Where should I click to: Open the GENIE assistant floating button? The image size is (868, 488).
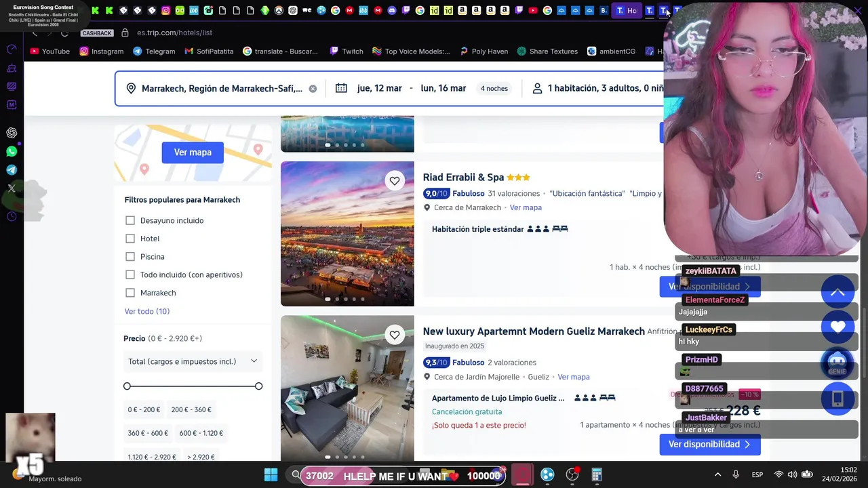[837, 363]
